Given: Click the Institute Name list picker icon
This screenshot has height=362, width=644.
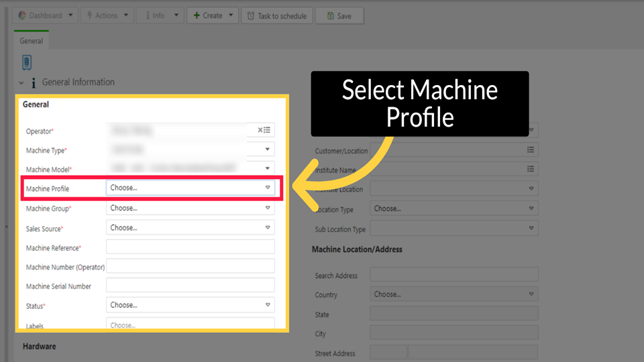Looking at the screenshot, I should (x=531, y=170).
